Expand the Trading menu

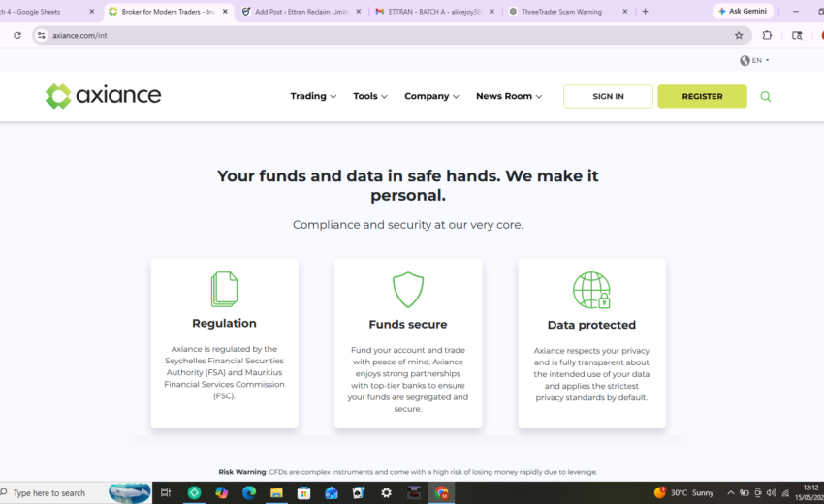click(313, 96)
